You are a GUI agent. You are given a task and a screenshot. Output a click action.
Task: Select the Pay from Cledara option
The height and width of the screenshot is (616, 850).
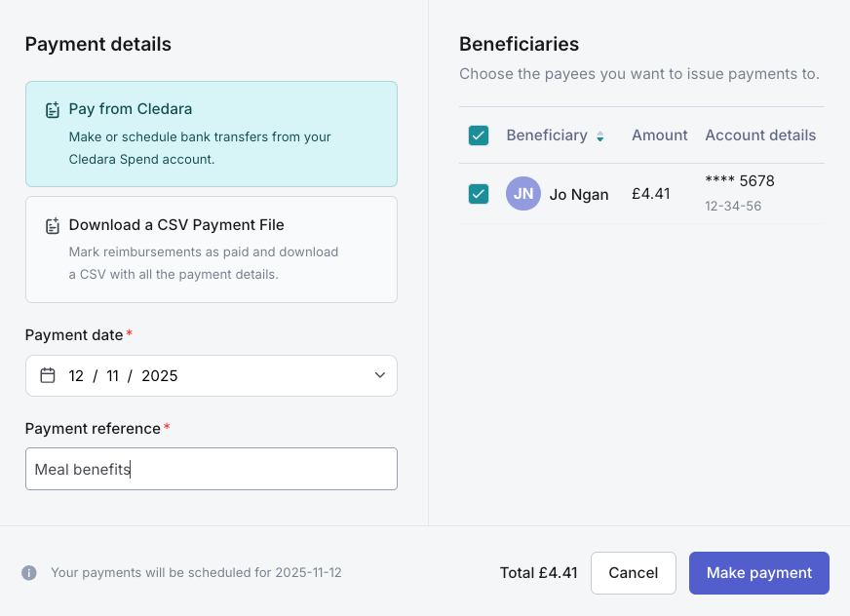(x=211, y=134)
